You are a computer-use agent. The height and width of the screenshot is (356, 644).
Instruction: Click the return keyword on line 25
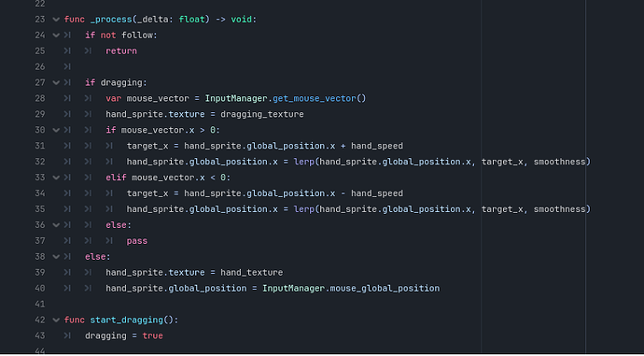click(x=121, y=51)
